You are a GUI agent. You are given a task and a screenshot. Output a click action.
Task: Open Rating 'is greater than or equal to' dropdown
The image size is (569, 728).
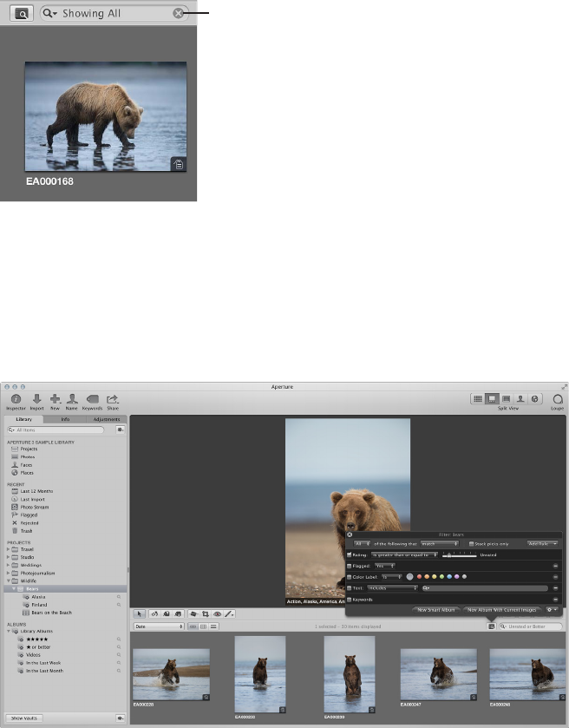click(405, 554)
